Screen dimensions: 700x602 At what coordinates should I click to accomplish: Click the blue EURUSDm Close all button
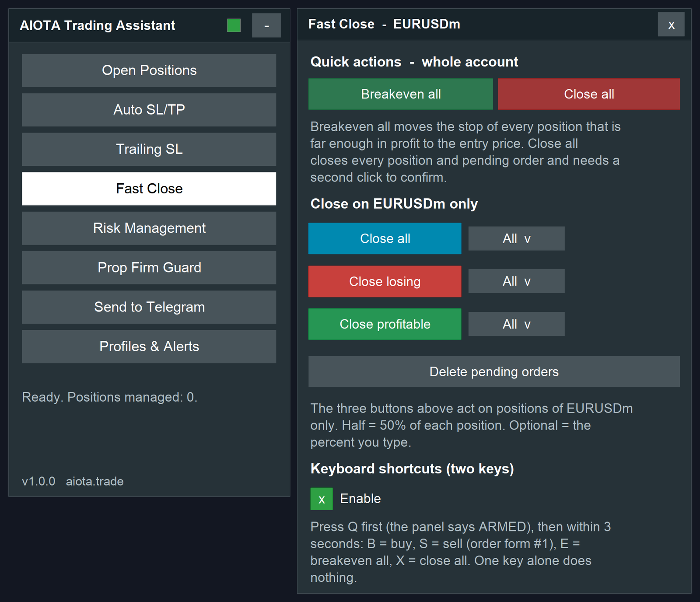385,238
